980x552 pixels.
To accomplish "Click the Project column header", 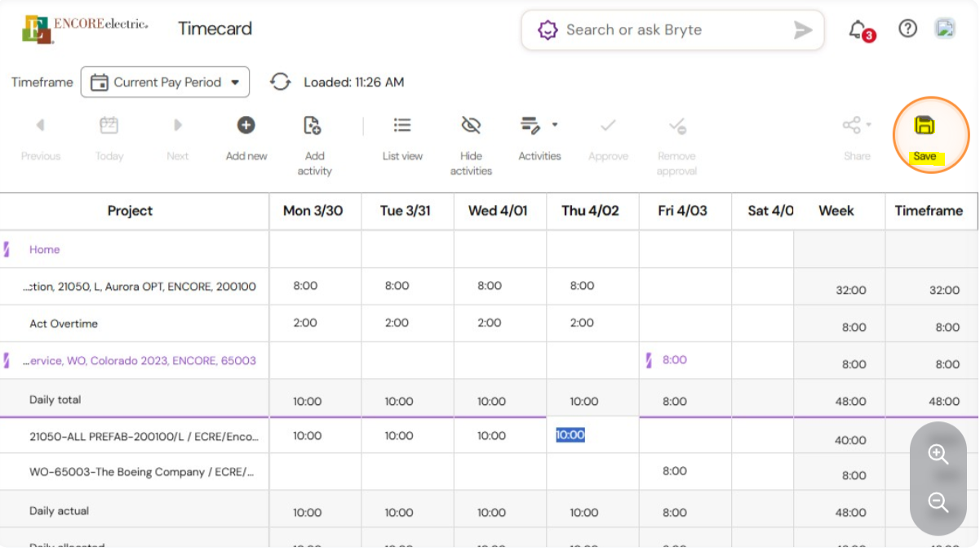I will coord(131,211).
